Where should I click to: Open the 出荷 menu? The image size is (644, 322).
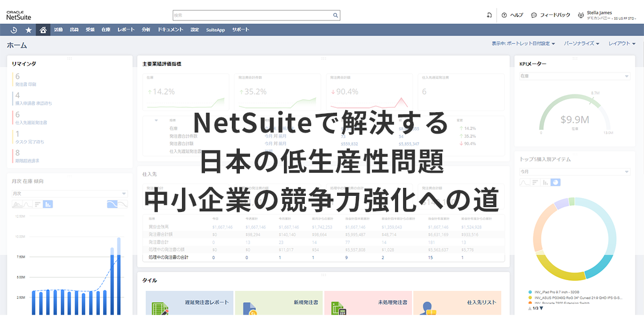coord(74,30)
